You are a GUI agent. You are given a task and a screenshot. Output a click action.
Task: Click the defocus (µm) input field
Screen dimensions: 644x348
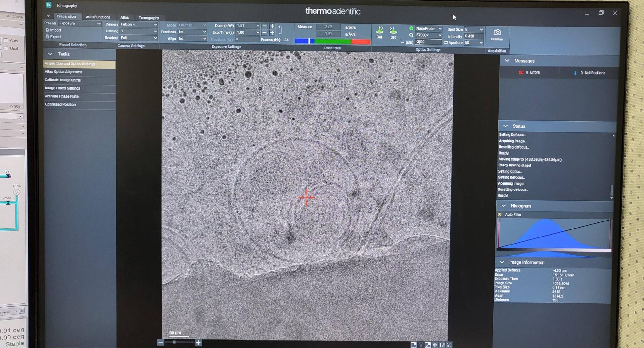point(428,42)
